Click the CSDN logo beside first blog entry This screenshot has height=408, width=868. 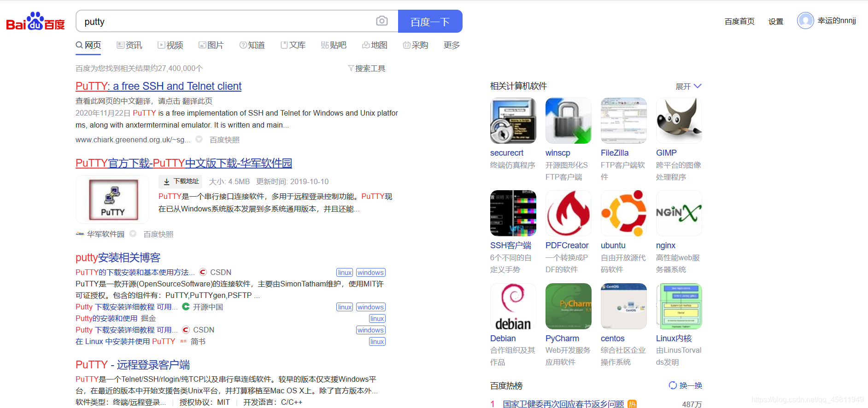click(x=203, y=272)
